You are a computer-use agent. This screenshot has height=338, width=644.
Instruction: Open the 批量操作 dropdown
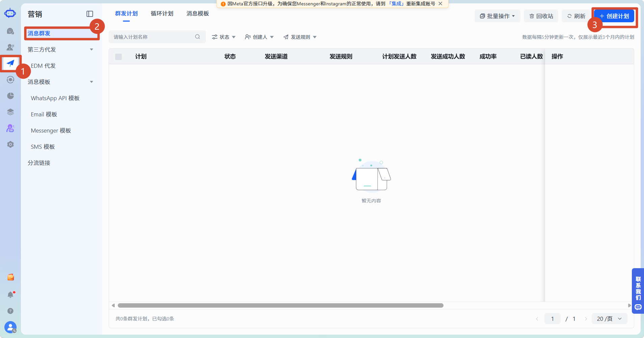coord(498,16)
